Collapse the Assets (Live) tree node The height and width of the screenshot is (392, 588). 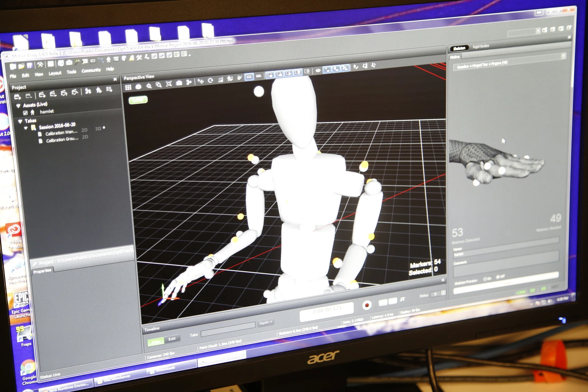[x=18, y=106]
